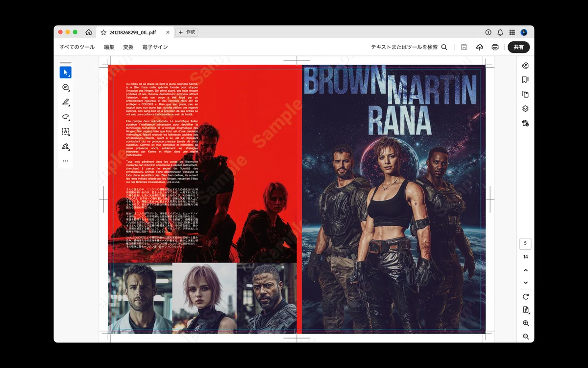Click the pink-haired woman portrait image
588x368 pixels.
tap(204, 298)
